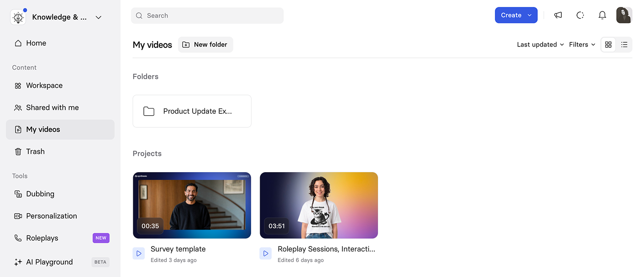Click the search magnifier icon
The width and height of the screenshot is (644, 277).
tap(139, 15)
